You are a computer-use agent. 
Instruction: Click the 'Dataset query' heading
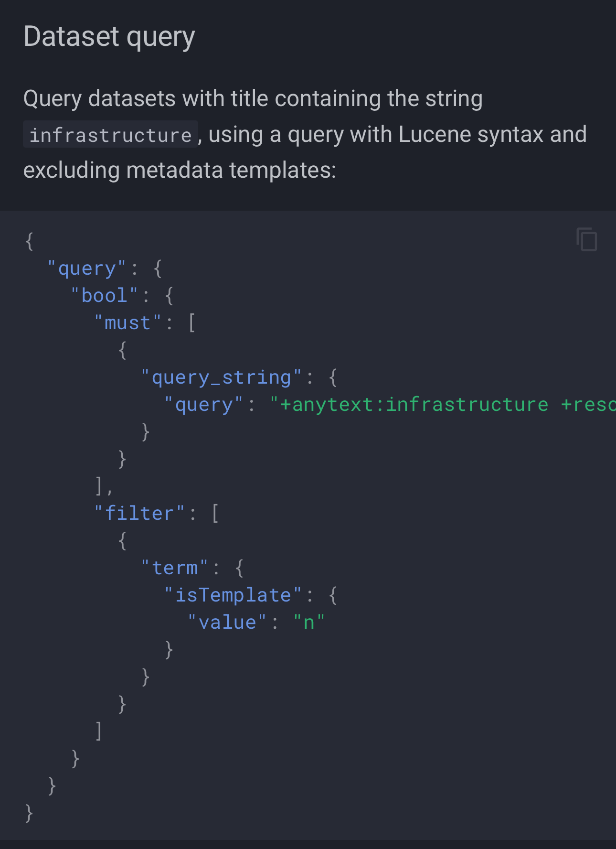[x=109, y=37]
